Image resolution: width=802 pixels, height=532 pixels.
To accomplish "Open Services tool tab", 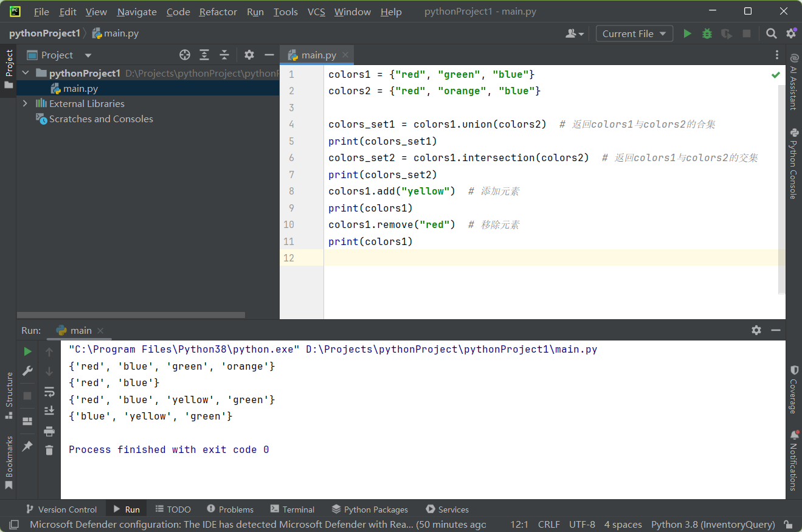I will coord(447,510).
